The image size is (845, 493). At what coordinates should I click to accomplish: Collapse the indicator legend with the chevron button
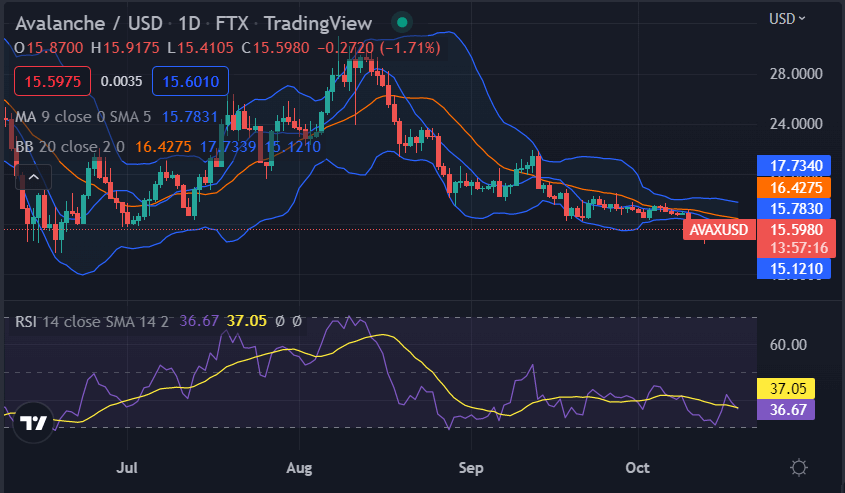(33, 177)
